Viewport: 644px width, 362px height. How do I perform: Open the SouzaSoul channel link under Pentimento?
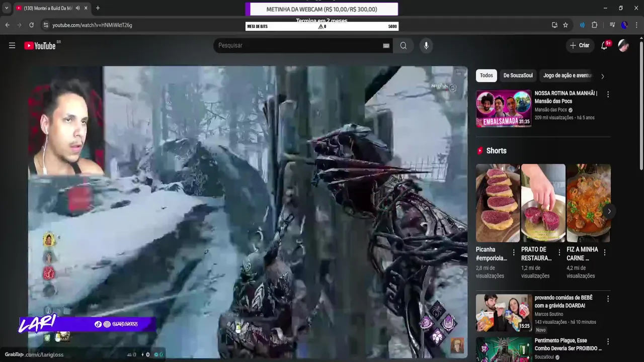[x=544, y=357]
